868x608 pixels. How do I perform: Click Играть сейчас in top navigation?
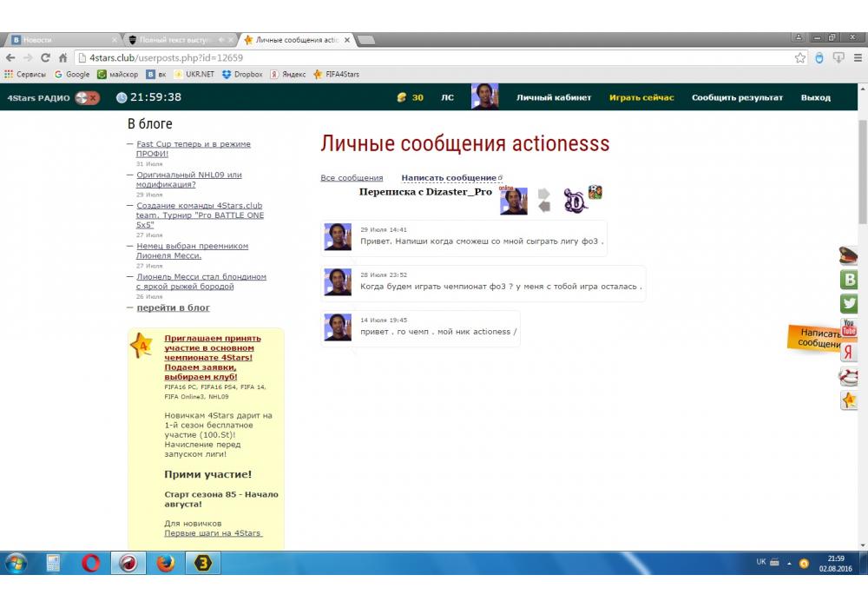(x=641, y=98)
